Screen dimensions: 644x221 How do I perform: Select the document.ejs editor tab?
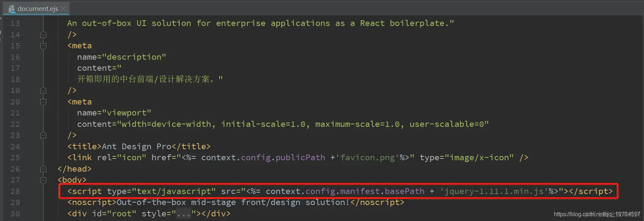click(37, 9)
